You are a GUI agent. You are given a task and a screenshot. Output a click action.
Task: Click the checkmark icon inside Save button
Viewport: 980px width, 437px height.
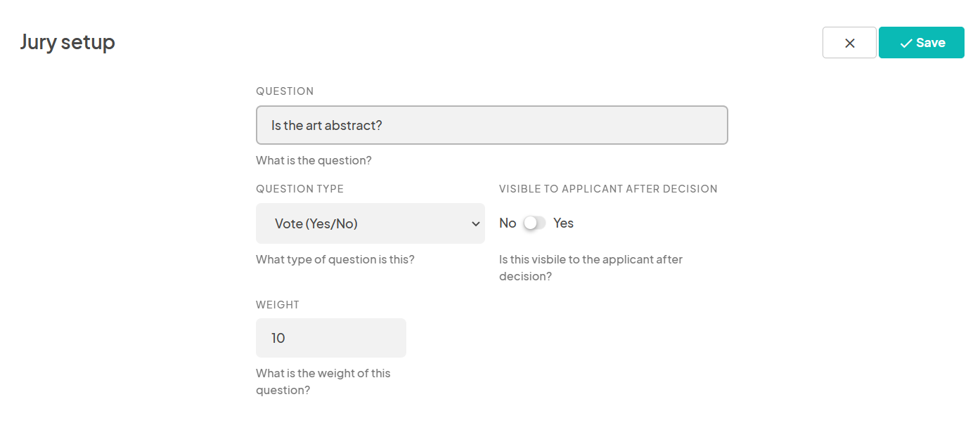[906, 42]
